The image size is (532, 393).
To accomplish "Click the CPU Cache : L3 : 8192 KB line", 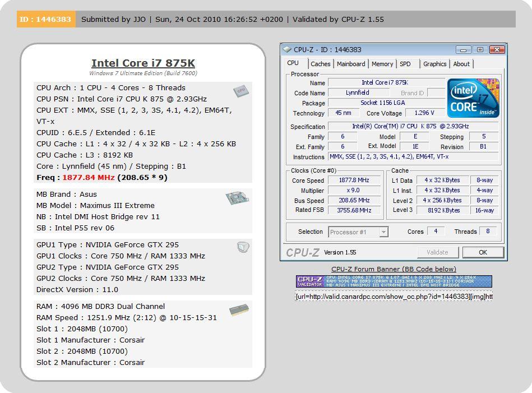I will click(x=85, y=155).
